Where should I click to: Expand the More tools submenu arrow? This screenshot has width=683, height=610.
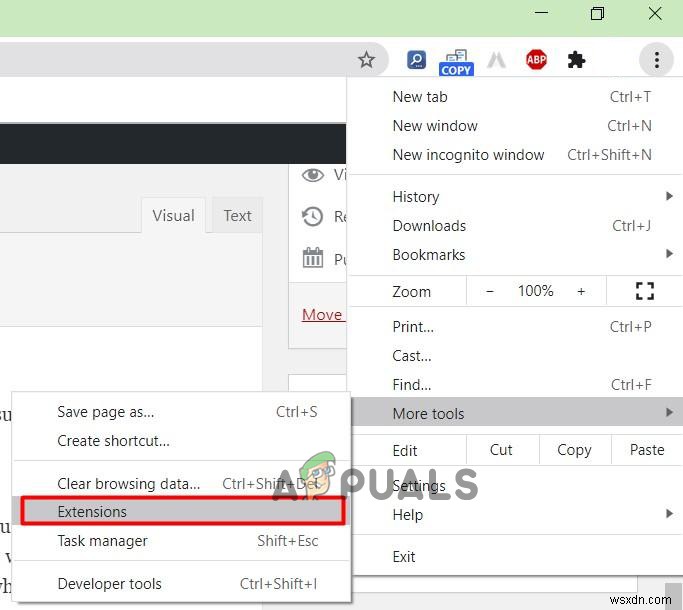669,412
